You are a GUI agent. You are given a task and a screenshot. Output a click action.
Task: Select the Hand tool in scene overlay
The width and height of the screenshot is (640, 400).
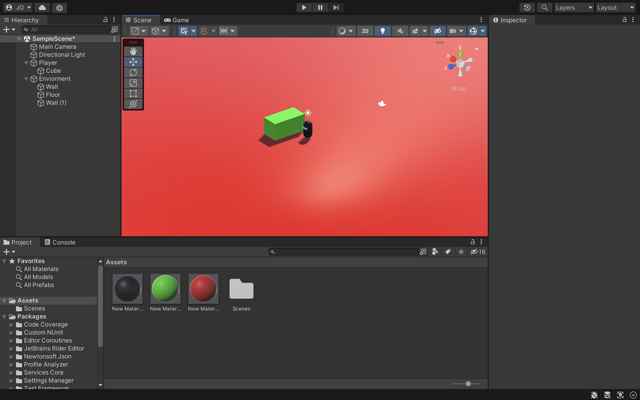click(133, 51)
